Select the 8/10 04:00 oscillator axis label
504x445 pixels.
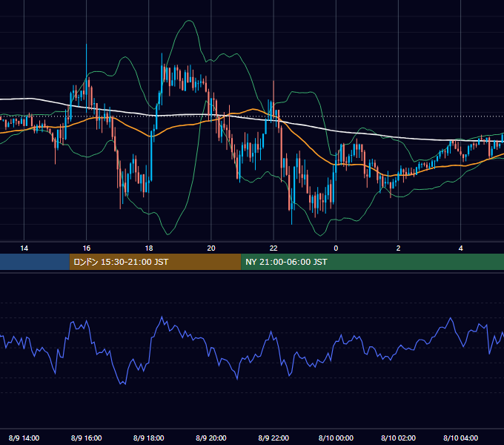tap(460, 438)
